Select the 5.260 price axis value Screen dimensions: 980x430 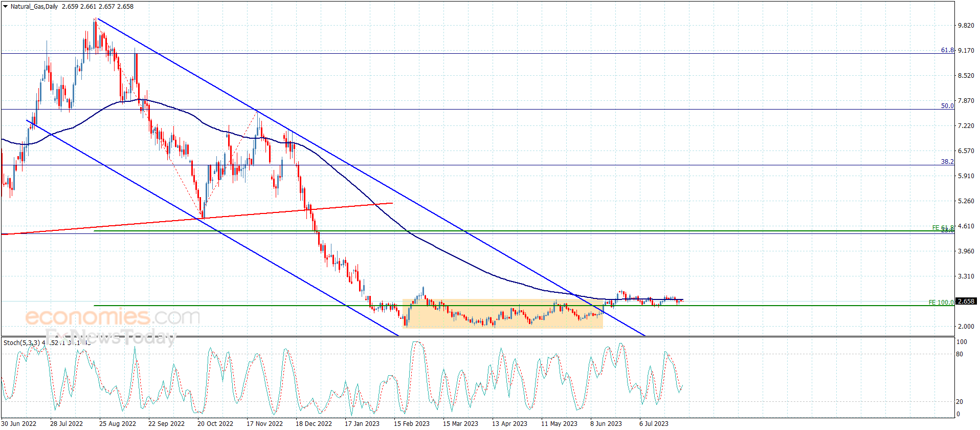[966, 201]
